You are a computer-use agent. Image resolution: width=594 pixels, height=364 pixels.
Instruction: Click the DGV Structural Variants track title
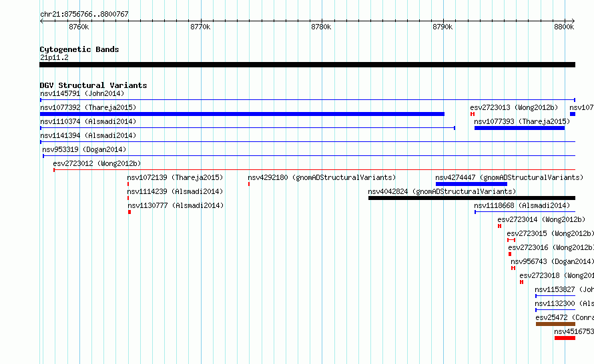pos(93,85)
